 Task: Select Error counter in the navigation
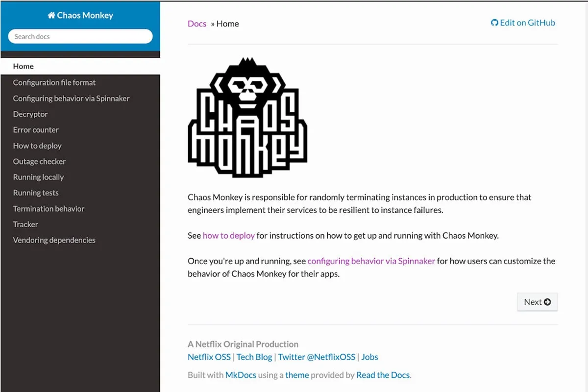tap(36, 129)
